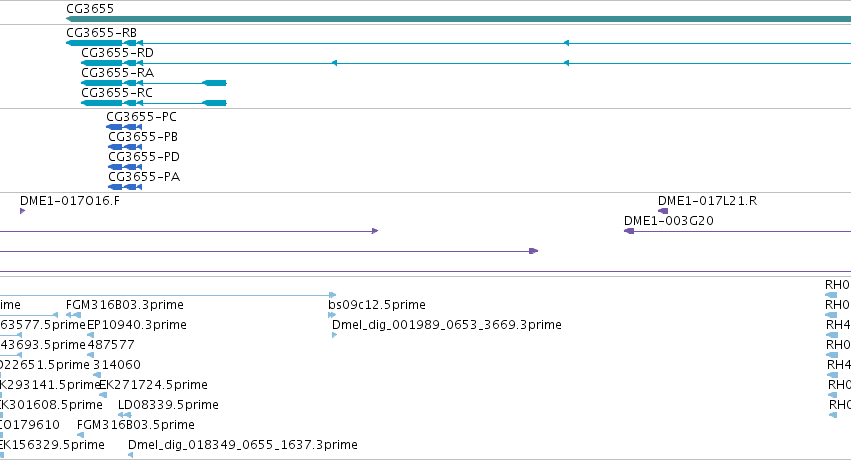The height and width of the screenshot is (460, 851).
Task: Open transcript label CG3655-RC
Action: (x=117, y=93)
